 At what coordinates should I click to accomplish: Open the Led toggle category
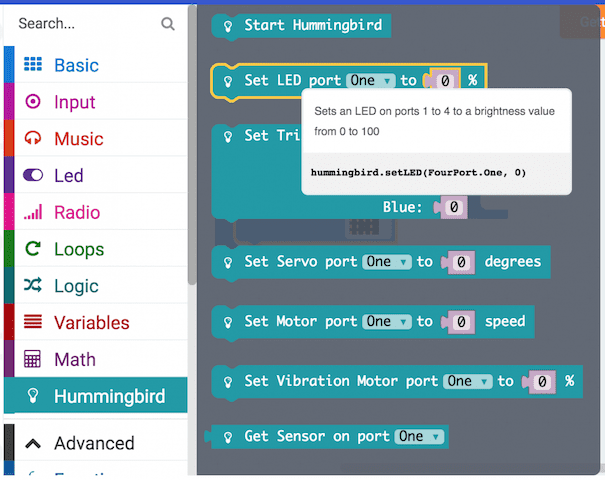[68, 176]
